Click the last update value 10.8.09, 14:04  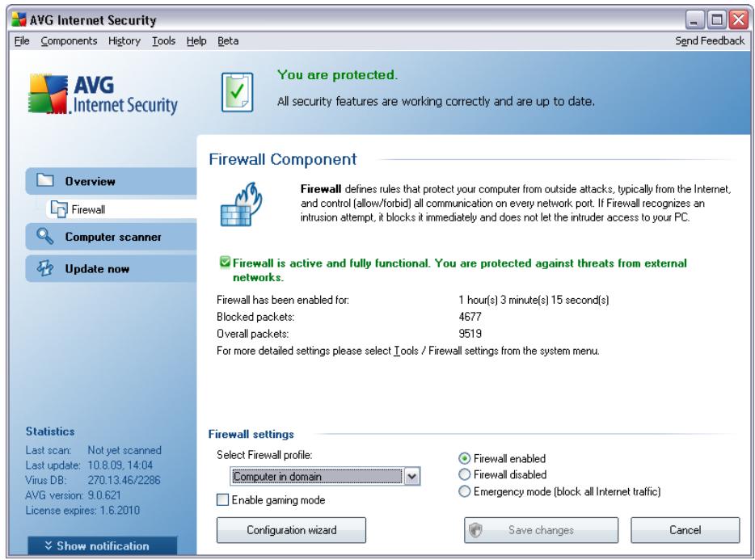pos(120,465)
